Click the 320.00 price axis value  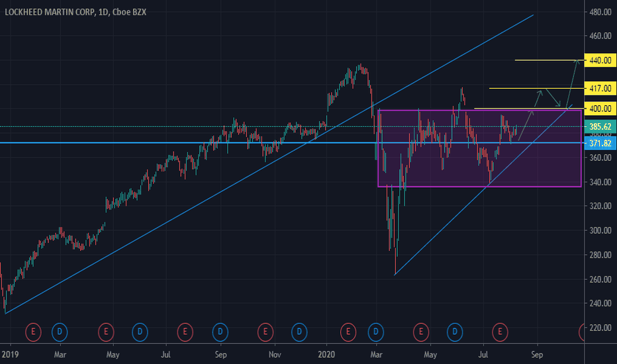tap(600, 206)
